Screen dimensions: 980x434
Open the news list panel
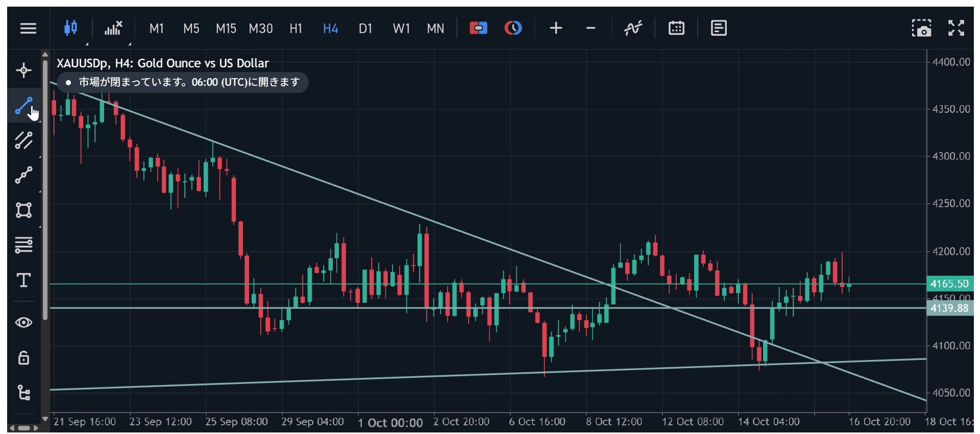(719, 28)
